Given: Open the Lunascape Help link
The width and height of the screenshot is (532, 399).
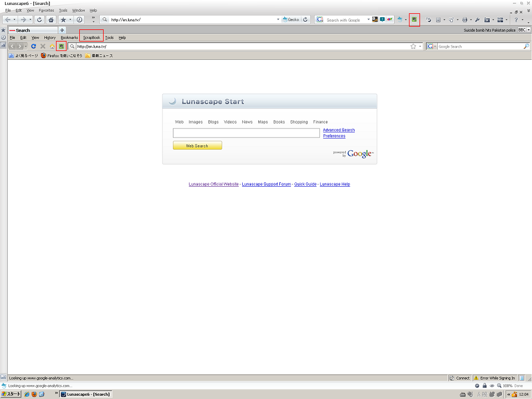Looking at the screenshot, I should [x=335, y=184].
